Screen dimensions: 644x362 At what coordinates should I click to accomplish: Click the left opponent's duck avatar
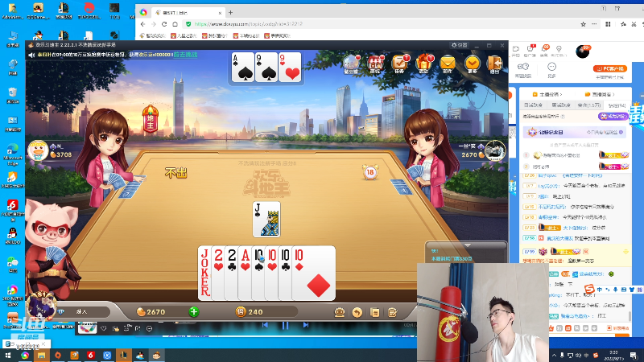click(38, 150)
